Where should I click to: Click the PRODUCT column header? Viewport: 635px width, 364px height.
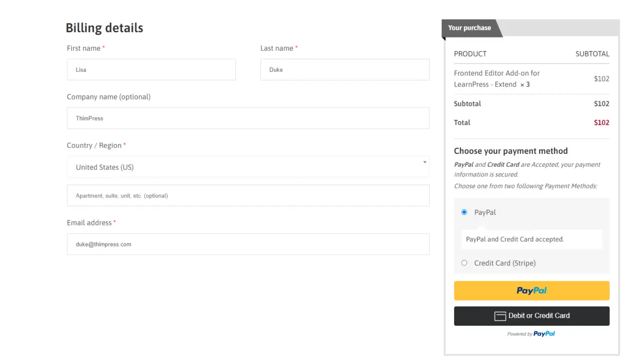point(470,53)
